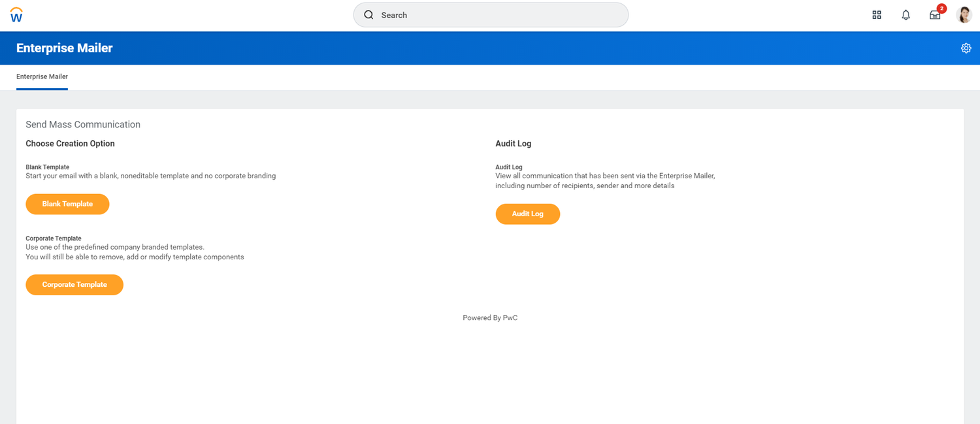Viewport: 980px width, 424px height.
Task: Click the magnifying glass search icon
Action: 368,15
